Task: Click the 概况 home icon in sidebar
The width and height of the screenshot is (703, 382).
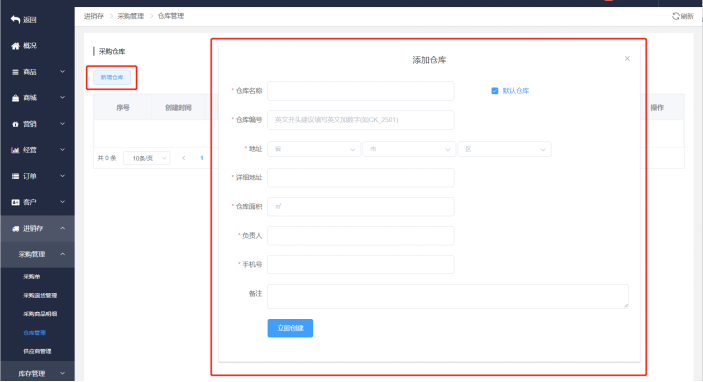Action: click(x=15, y=46)
